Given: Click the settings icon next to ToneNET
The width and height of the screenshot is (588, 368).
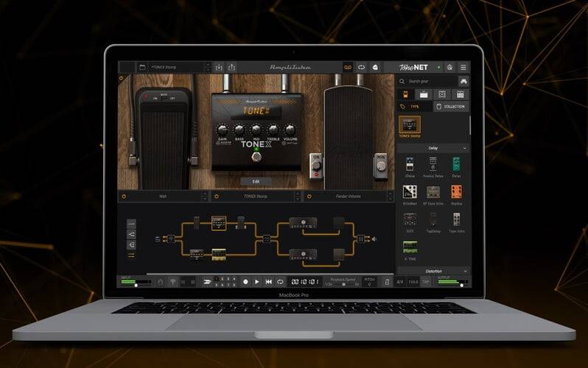Looking at the screenshot, I should point(449,68).
